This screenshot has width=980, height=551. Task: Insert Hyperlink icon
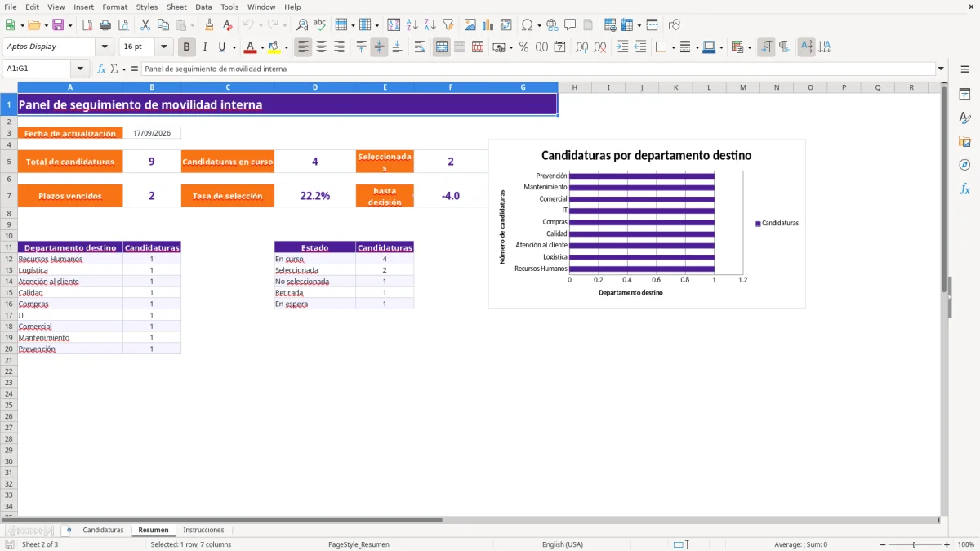point(552,25)
